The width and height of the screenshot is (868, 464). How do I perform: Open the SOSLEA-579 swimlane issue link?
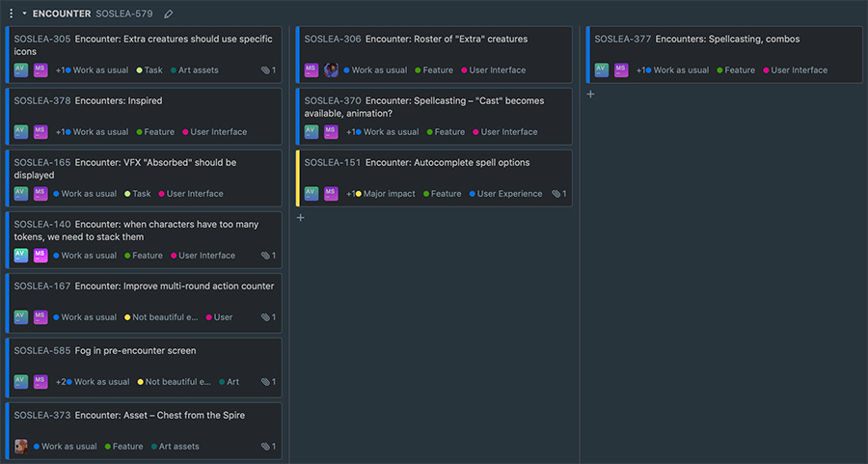click(x=124, y=14)
